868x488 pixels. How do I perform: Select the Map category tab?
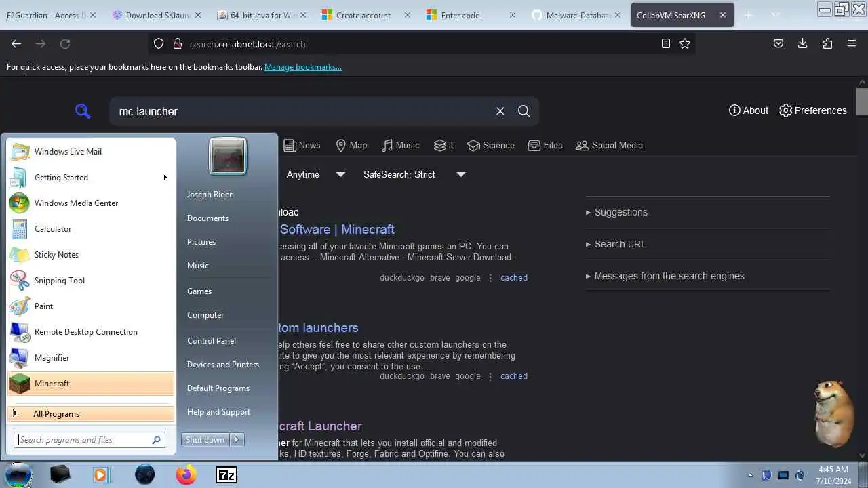(351, 145)
